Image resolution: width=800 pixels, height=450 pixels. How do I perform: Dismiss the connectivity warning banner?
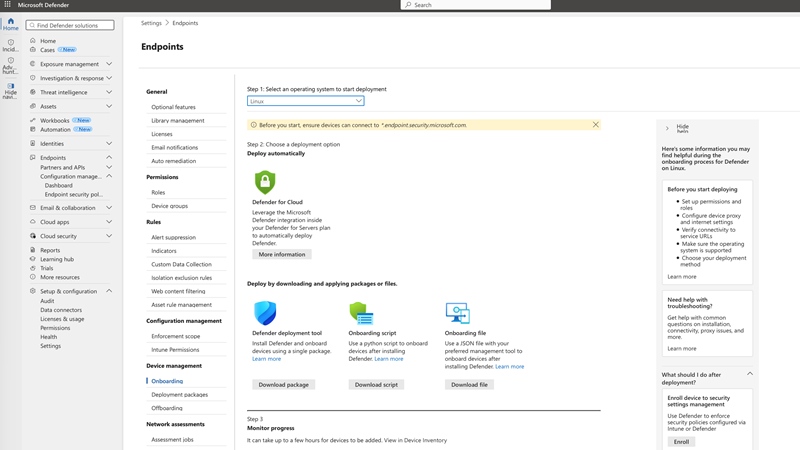[595, 124]
